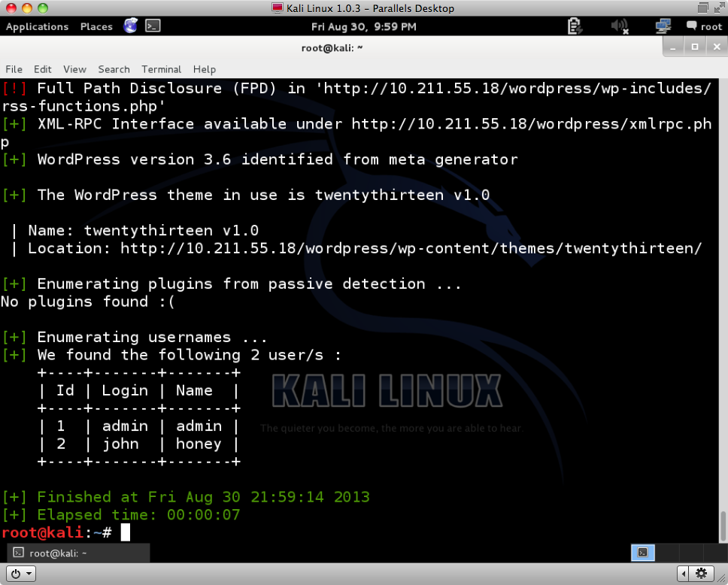Click 'Finished at Fri Aug 30' line
Image resolution: width=728 pixels, height=585 pixels.
tap(186, 497)
